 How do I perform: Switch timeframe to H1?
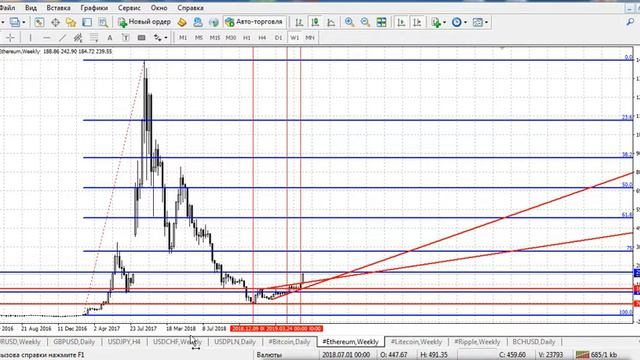[x=247, y=38]
